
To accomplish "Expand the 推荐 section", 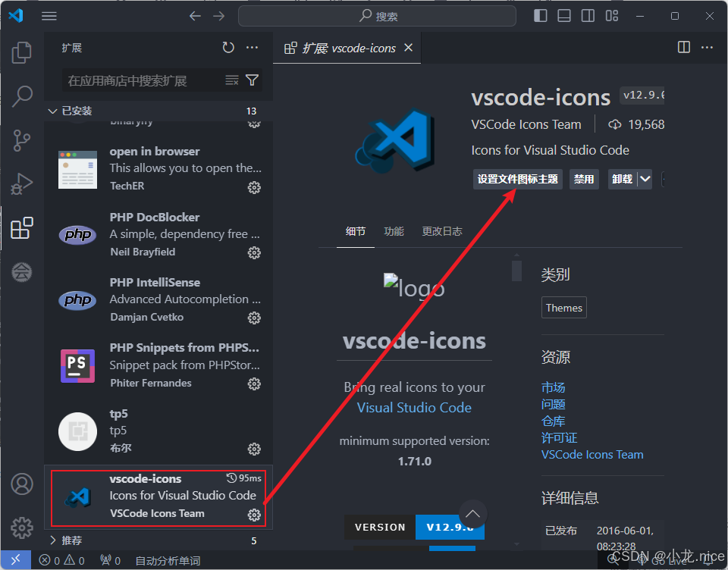I will [158, 540].
